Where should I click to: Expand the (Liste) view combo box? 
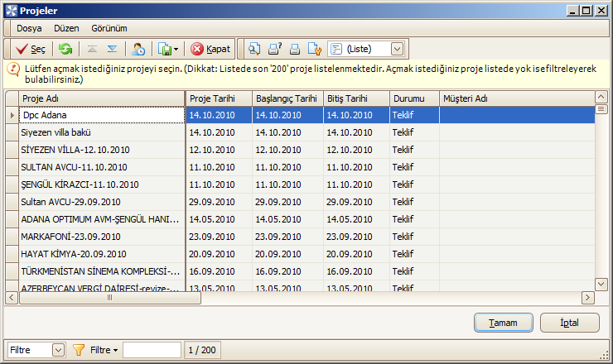click(397, 49)
